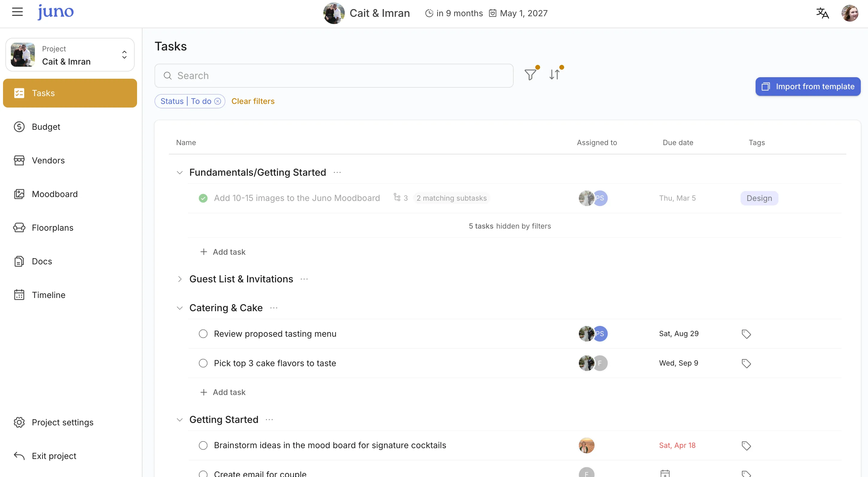Click due date Sat, Aug 29

(x=679, y=333)
